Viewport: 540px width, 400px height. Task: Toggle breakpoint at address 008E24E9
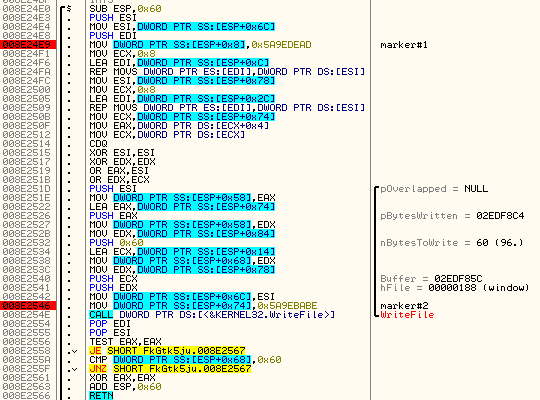coord(27,45)
